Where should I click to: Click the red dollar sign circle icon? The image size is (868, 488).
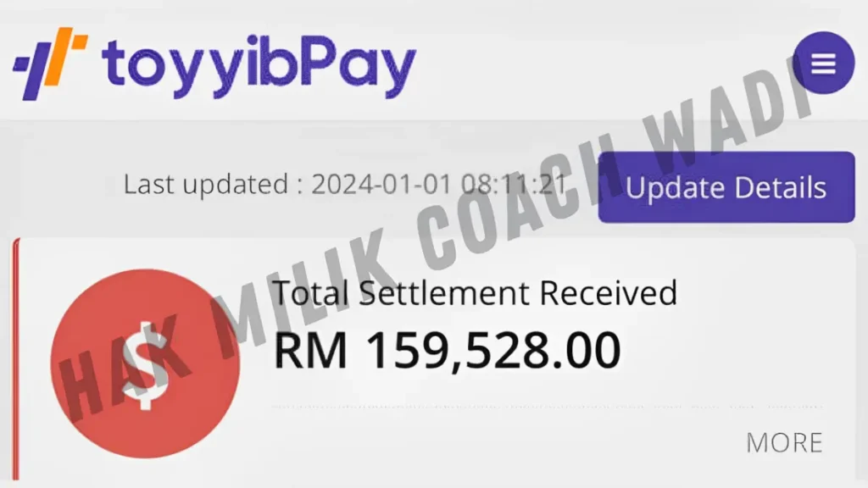click(x=145, y=363)
